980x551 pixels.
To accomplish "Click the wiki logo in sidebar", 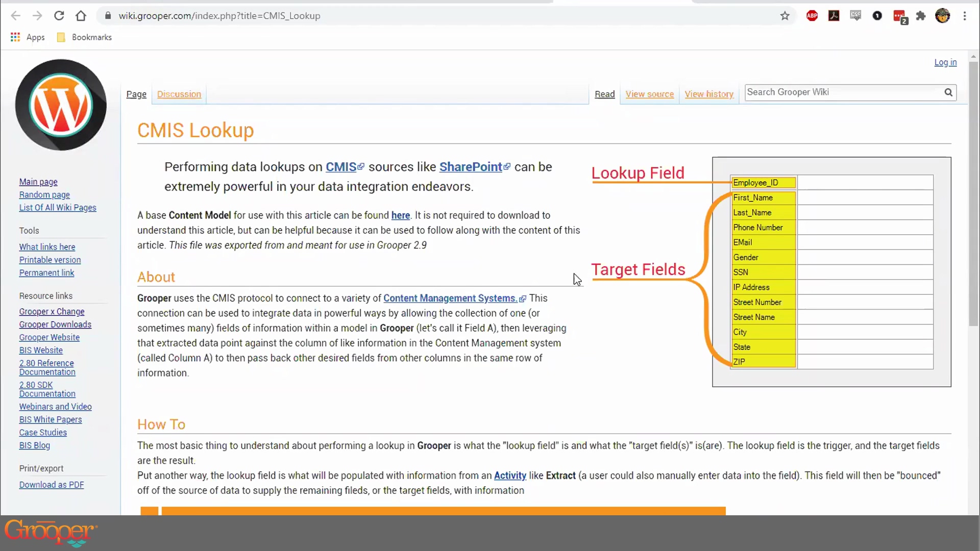I will 61,105.
